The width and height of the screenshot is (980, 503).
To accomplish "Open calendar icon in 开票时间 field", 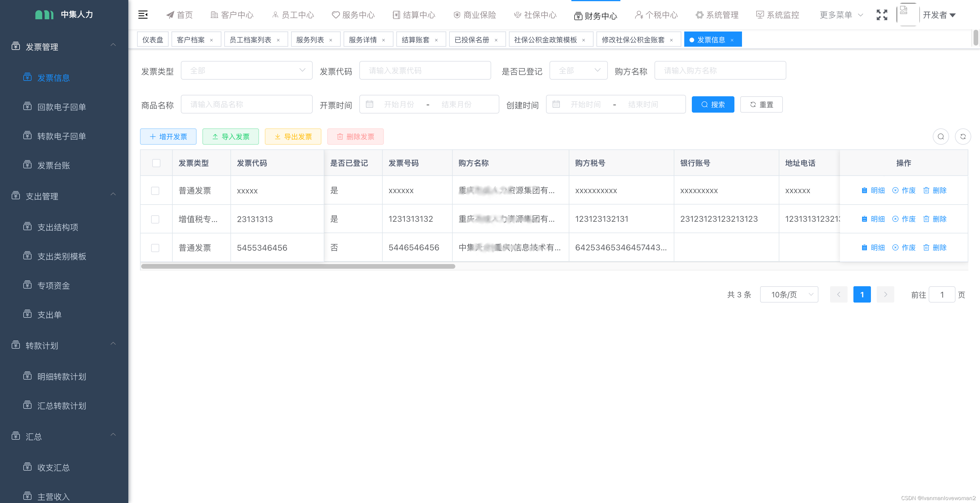I will [x=370, y=104].
